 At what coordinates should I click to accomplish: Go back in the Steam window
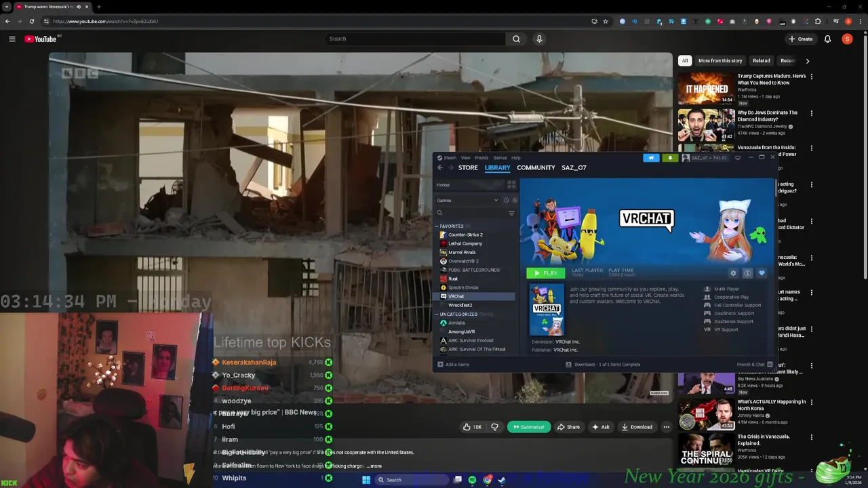point(439,167)
